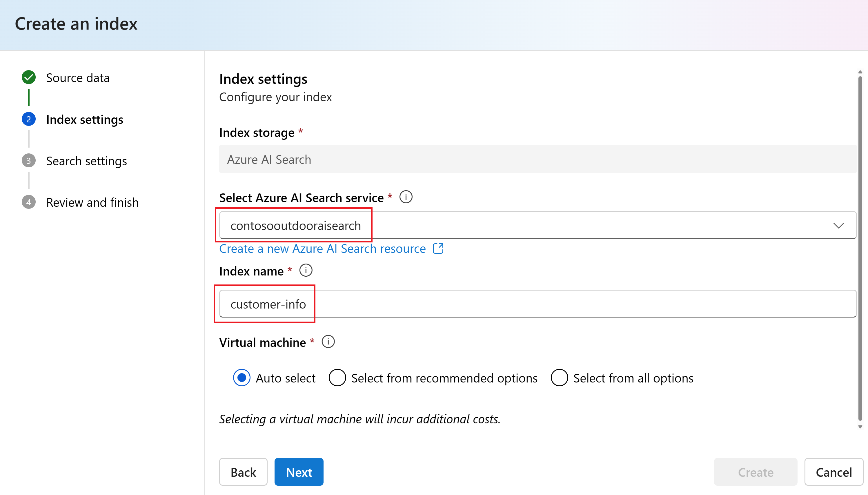Expand the Azure AI Search service dropdown chevron
Image resolution: width=868 pixels, height=495 pixels.
point(838,226)
